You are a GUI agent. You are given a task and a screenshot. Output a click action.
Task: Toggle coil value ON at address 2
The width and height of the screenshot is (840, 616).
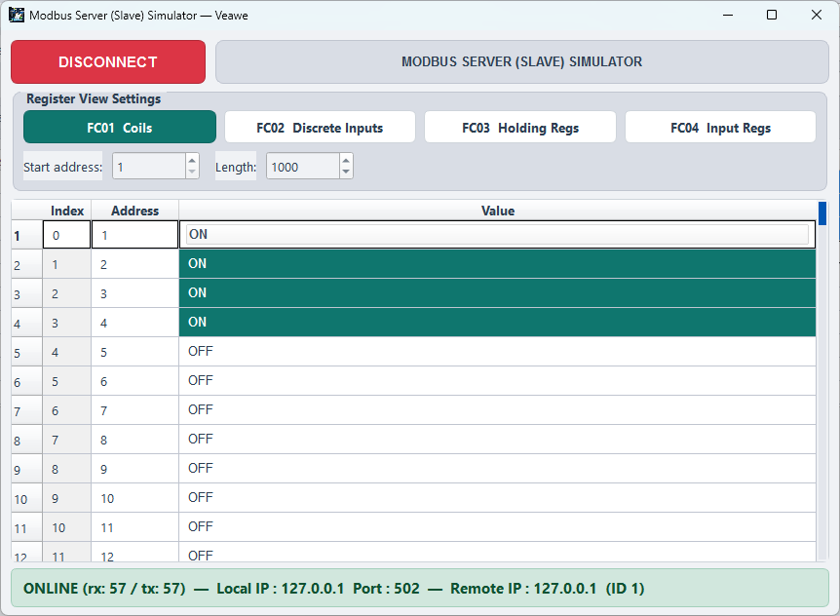[497, 263]
